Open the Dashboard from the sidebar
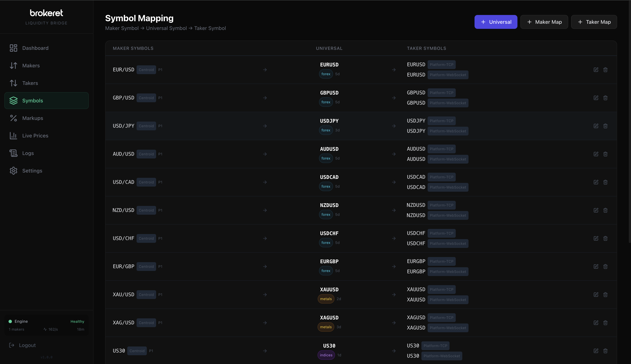The image size is (631, 364). click(35, 48)
